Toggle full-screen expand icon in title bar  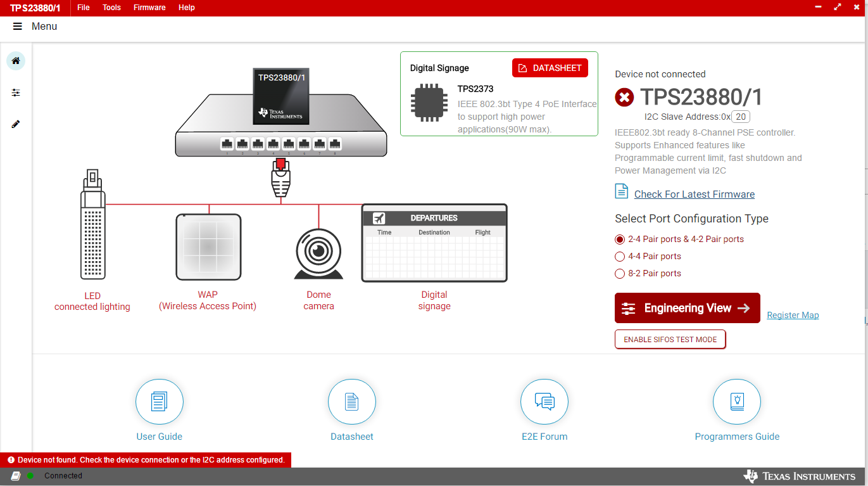pos(838,7)
